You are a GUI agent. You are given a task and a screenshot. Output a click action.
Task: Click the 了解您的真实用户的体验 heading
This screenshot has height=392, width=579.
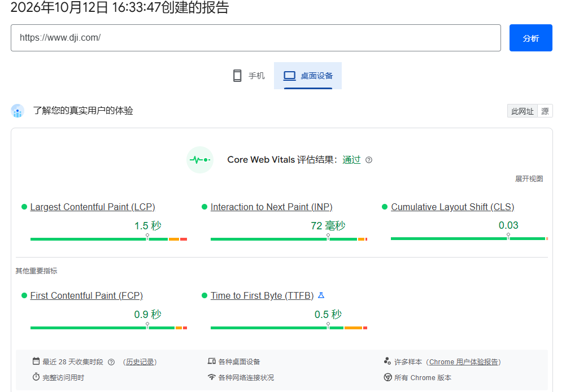pos(83,111)
